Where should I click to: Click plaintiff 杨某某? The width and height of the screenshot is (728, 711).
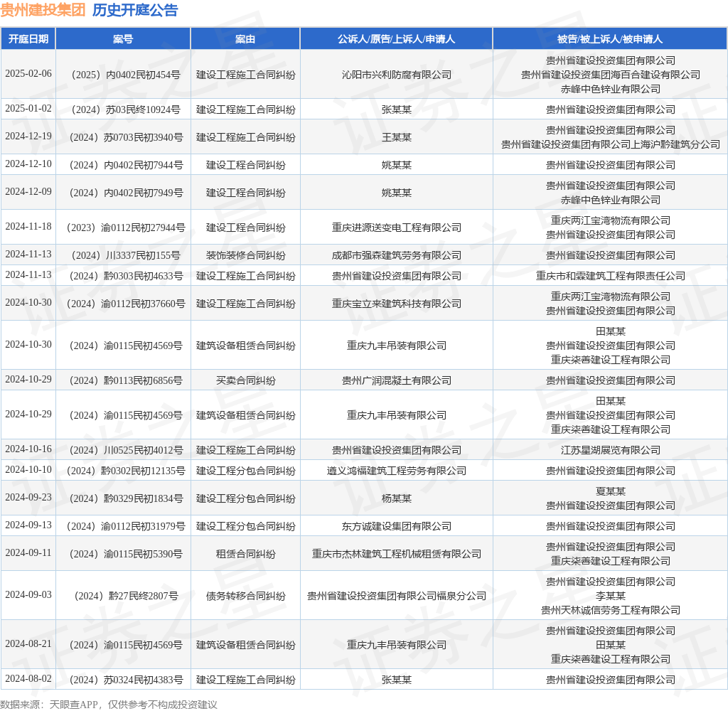[x=397, y=498]
